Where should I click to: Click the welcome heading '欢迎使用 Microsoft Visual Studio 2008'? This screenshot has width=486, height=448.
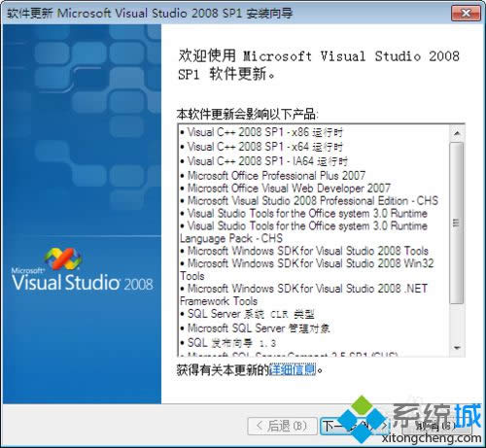click(319, 56)
